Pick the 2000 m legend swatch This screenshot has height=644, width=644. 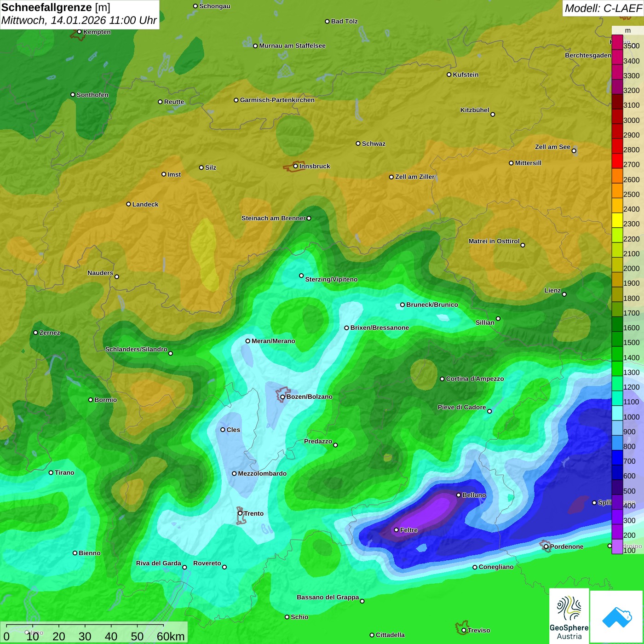tap(617, 264)
